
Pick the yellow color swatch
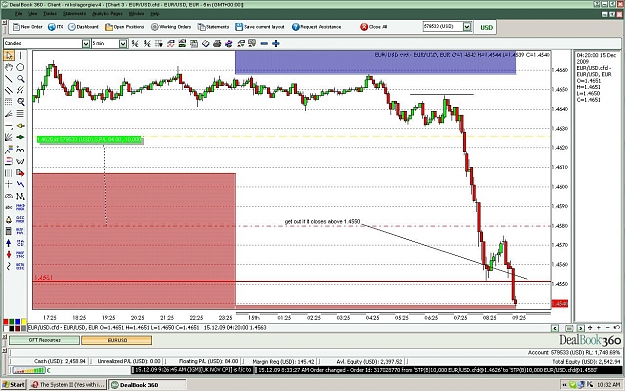pos(24,322)
